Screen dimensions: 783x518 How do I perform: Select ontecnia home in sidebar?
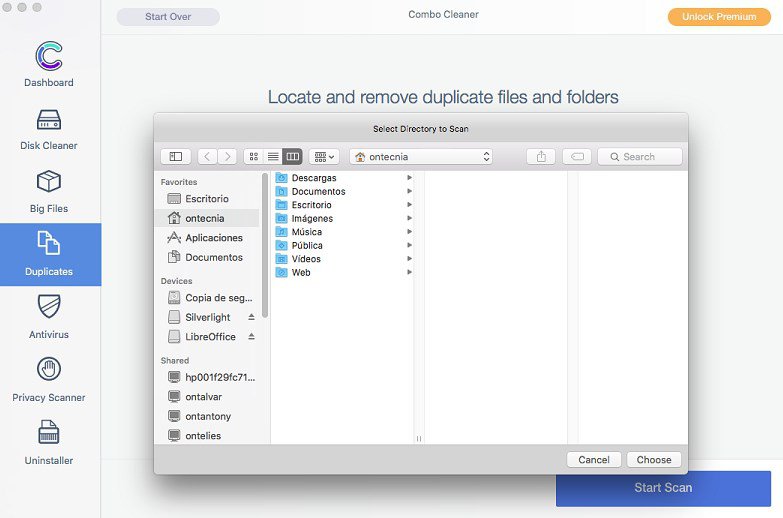[x=207, y=218]
